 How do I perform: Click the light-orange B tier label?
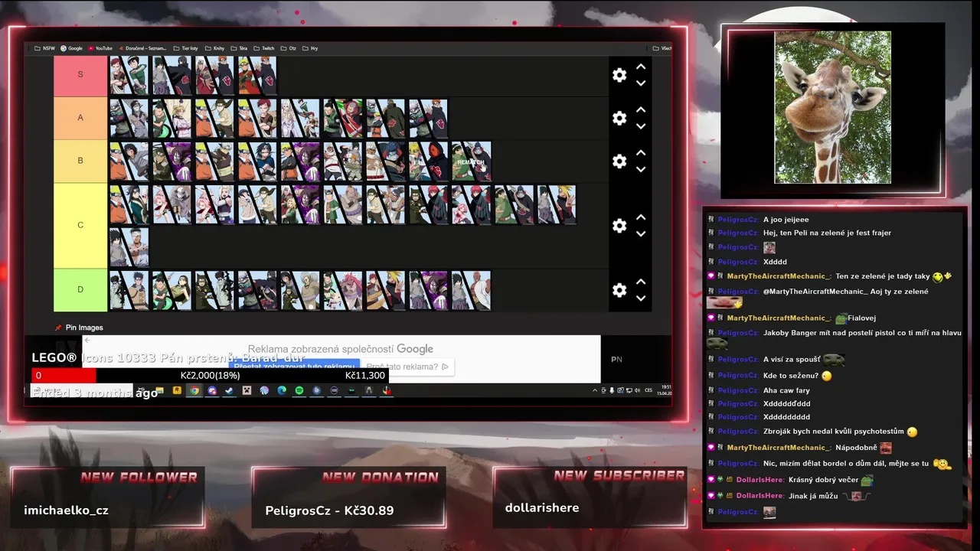tap(80, 161)
